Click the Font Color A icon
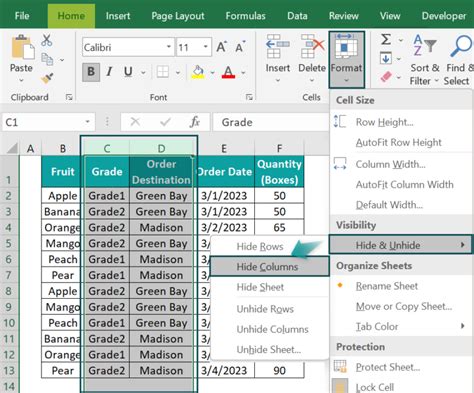 pos(228,72)
